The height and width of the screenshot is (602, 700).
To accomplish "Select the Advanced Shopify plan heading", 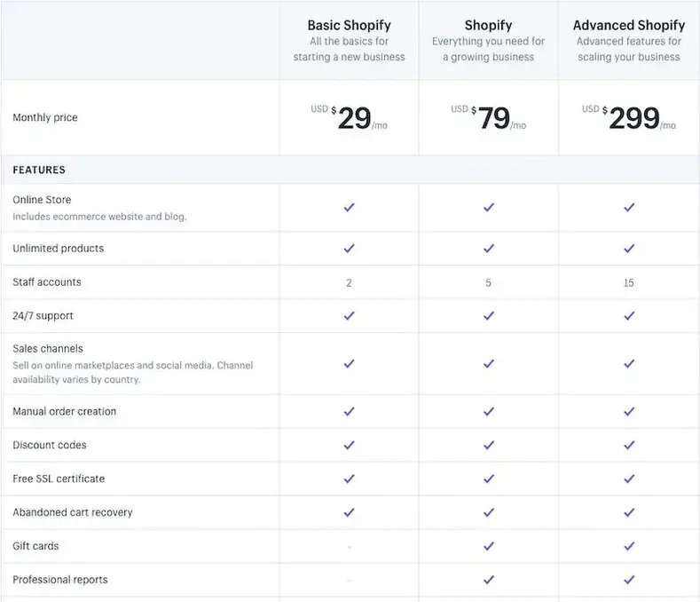I will pos(629,25).
